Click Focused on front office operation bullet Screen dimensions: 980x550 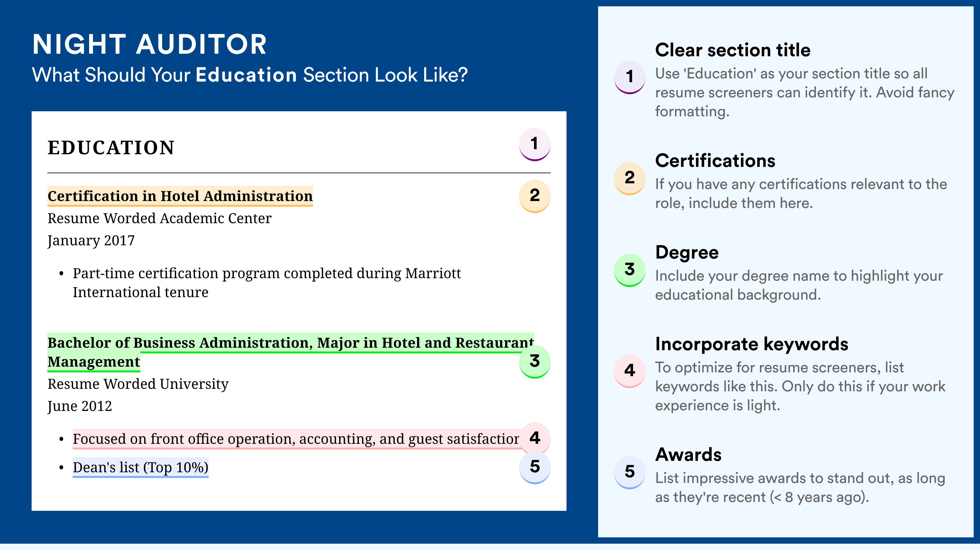[296, 439]
